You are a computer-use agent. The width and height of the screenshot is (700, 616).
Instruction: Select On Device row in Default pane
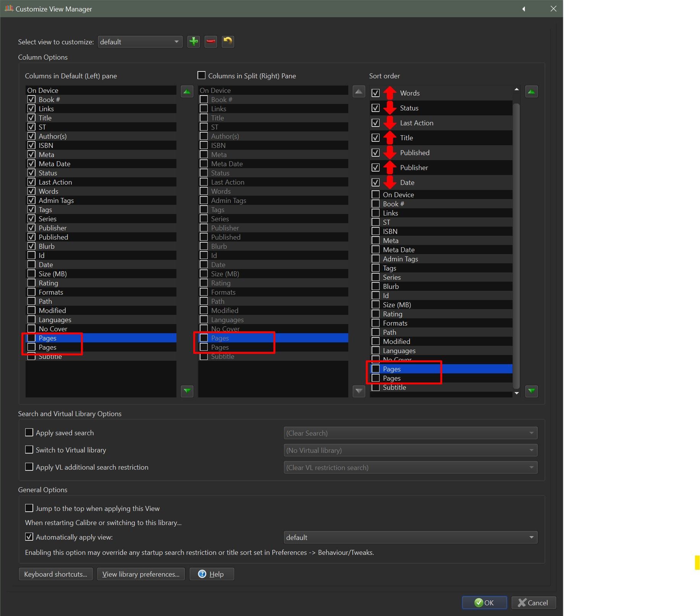(x=101, y=90)
